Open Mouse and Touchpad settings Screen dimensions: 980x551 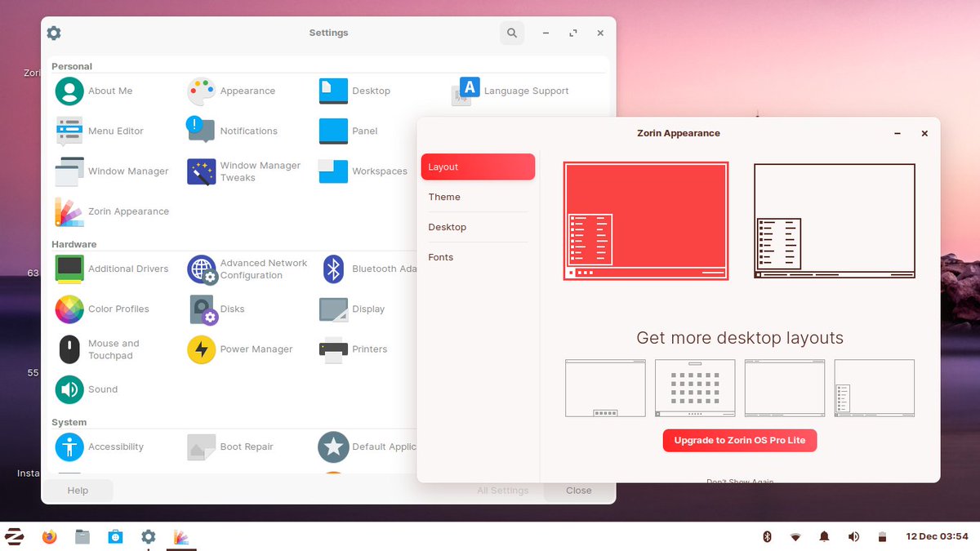click(x=97, y=349)
